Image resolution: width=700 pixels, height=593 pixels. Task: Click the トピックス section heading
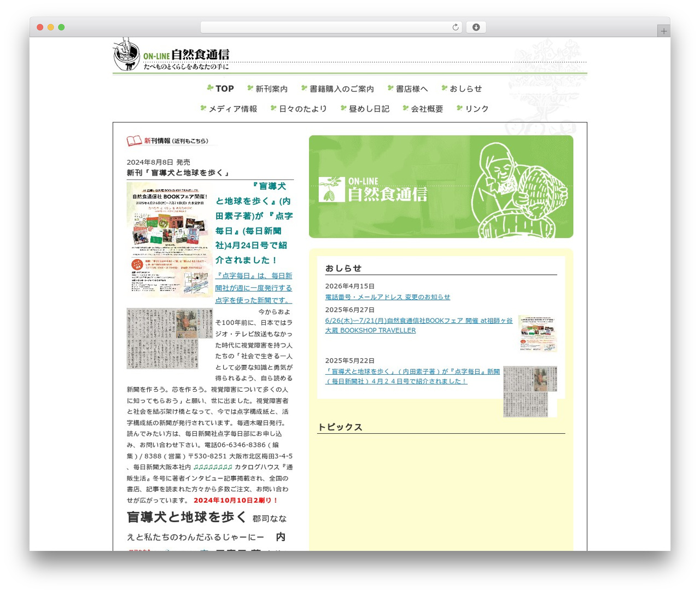340,427
